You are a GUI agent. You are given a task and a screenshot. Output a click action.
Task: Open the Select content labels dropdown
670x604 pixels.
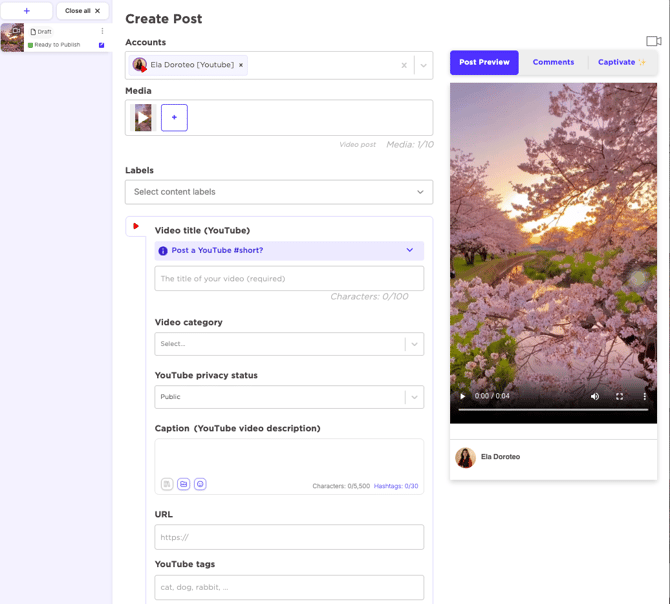point(279,192)
